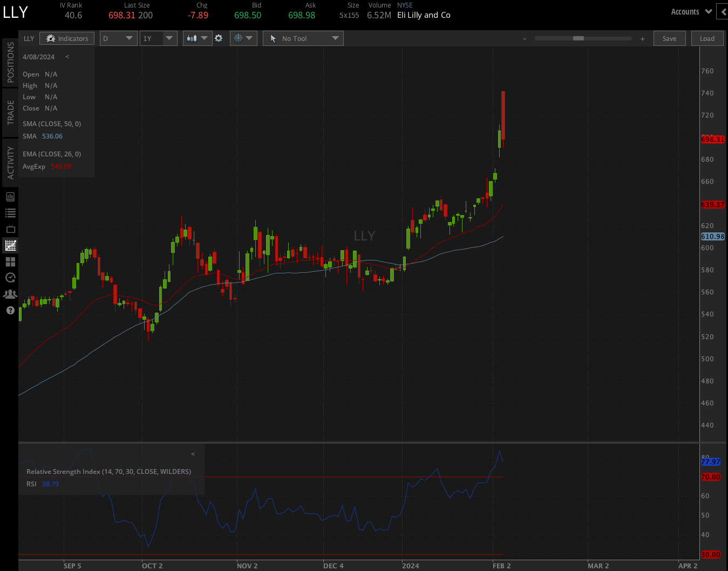Switch to the POSITIONS tab

[10, 61]
